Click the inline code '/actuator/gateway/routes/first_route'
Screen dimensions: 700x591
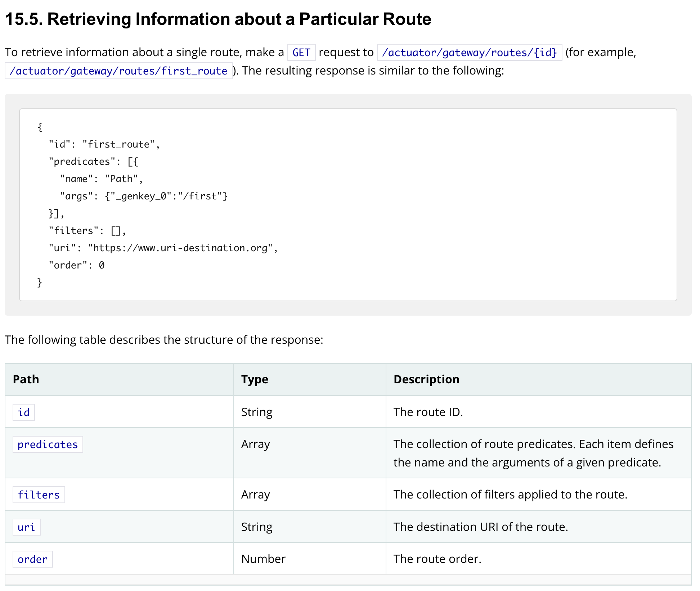[118, 71]
